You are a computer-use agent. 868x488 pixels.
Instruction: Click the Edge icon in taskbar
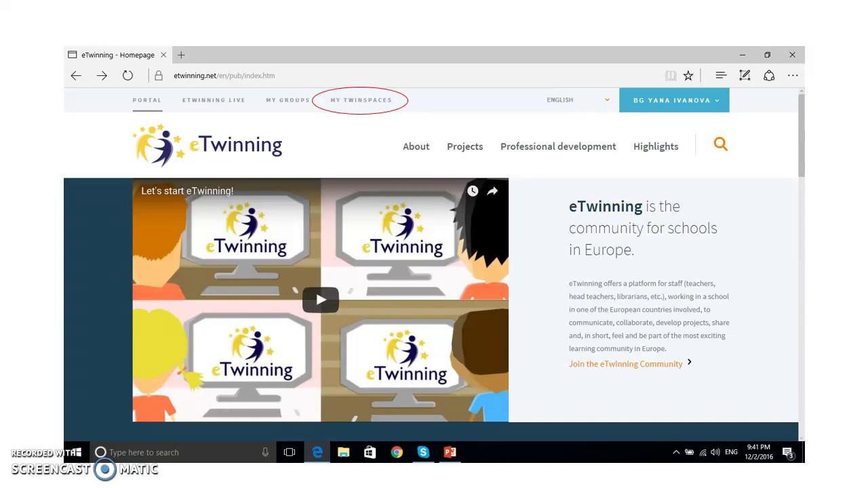317,452
